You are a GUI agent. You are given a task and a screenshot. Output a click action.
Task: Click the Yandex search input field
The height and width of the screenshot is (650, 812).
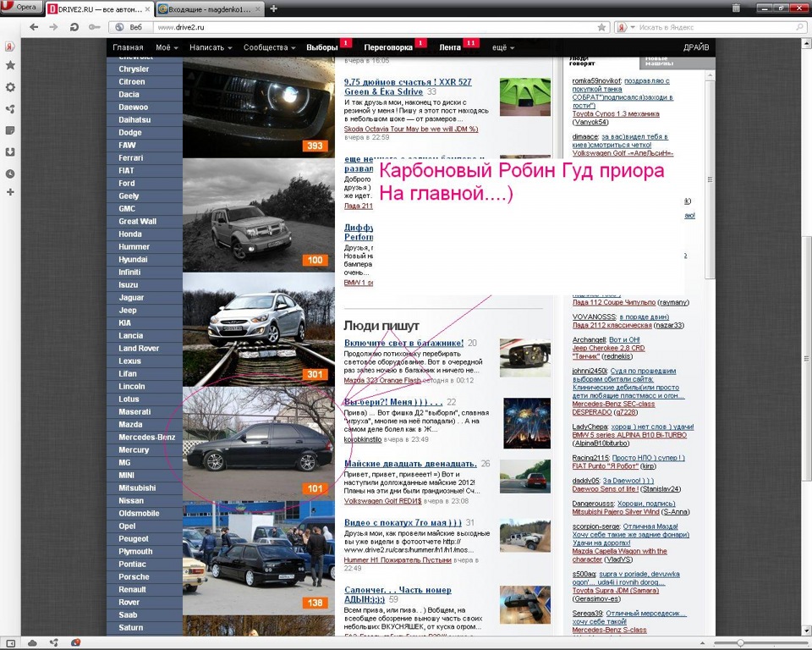[715, 27]
